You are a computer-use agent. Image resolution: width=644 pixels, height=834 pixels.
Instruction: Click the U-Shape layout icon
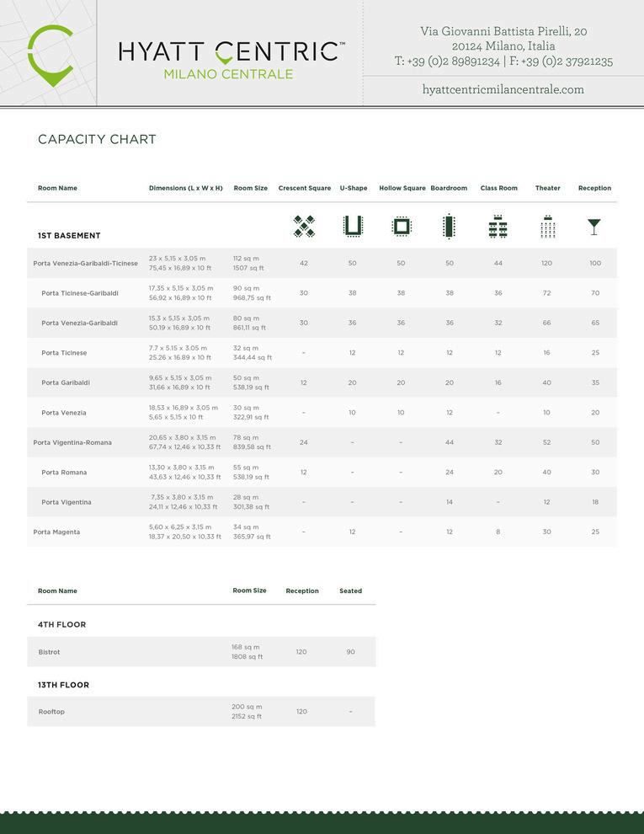click(353, 227)
